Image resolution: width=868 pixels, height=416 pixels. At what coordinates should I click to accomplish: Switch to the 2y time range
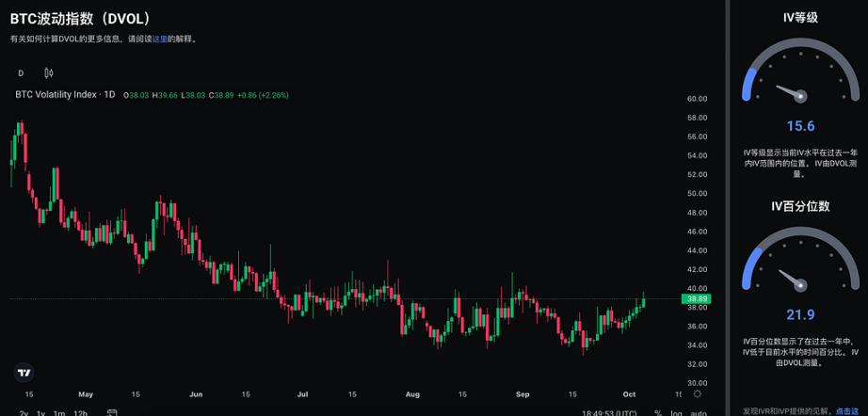click(23, 413)
